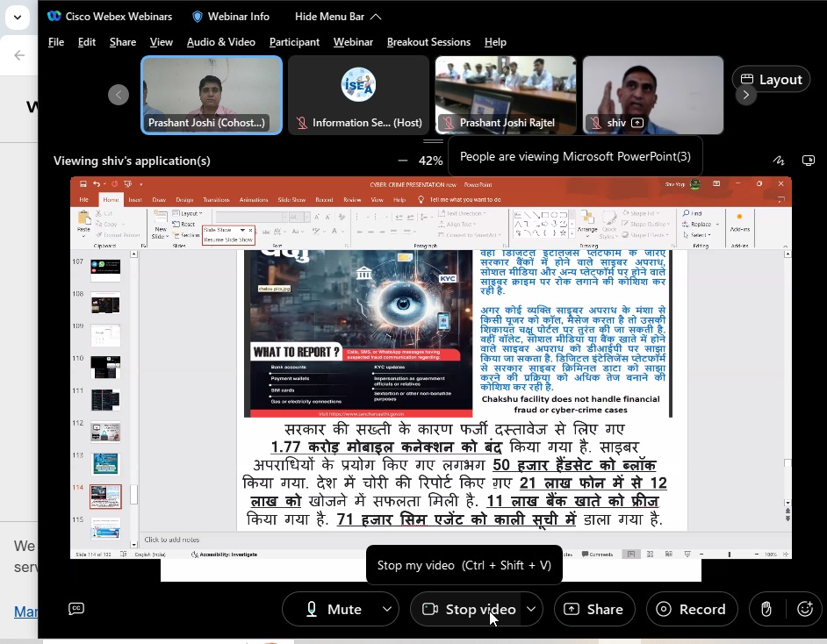The image size is (827, 644).
Task: Select Prashant Joshi (Cohost) video thumbnail
Action: pos(212,95)
